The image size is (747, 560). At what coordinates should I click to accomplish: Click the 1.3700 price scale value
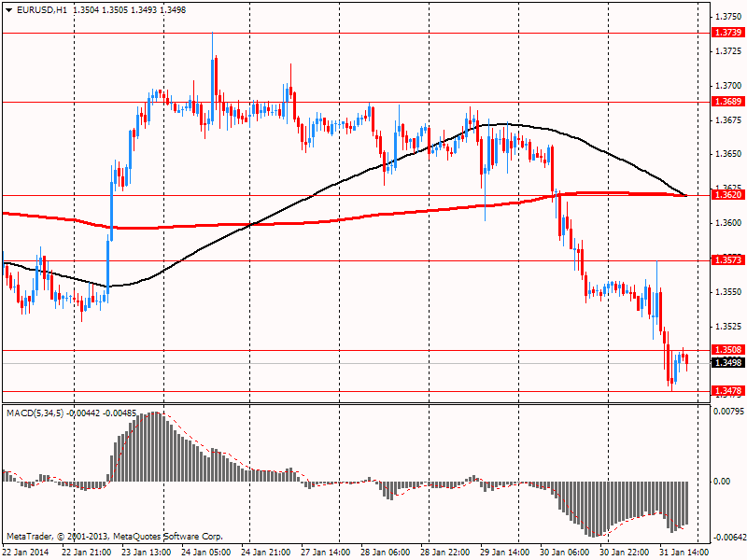[x=729, y=86]
